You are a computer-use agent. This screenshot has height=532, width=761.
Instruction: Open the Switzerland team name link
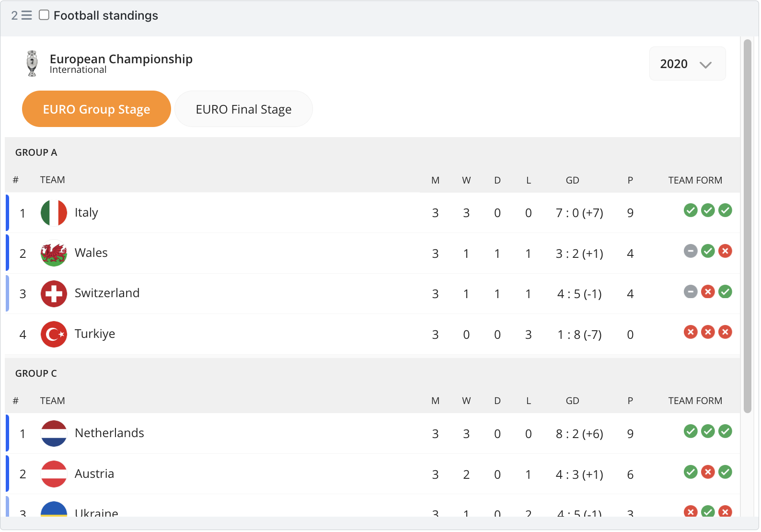point(107,293)
